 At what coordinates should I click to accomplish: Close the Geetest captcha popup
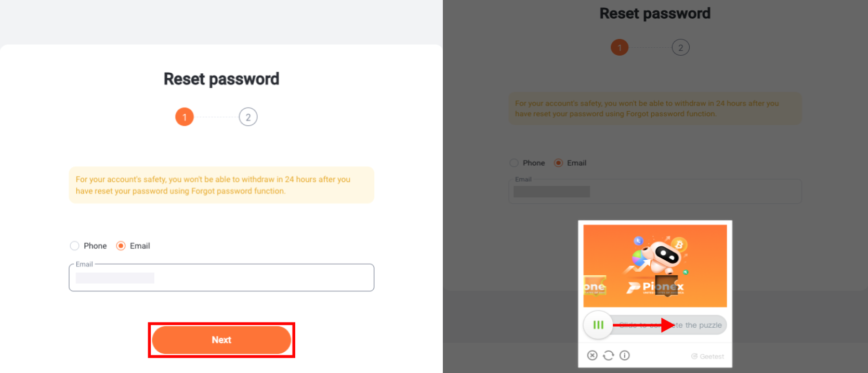click(x=592, y=355)
